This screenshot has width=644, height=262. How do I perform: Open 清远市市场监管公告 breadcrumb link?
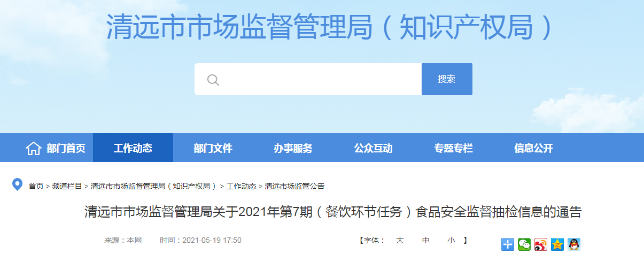click(294, 186)
